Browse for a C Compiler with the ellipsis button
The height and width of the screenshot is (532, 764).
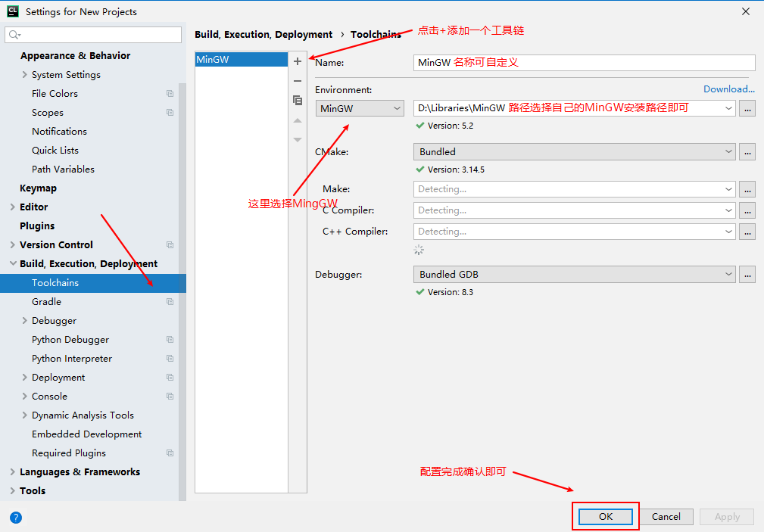coord(747,210)
